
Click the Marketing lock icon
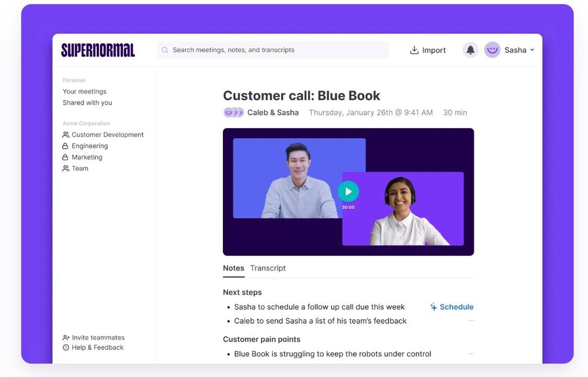(x=65, y=157)
